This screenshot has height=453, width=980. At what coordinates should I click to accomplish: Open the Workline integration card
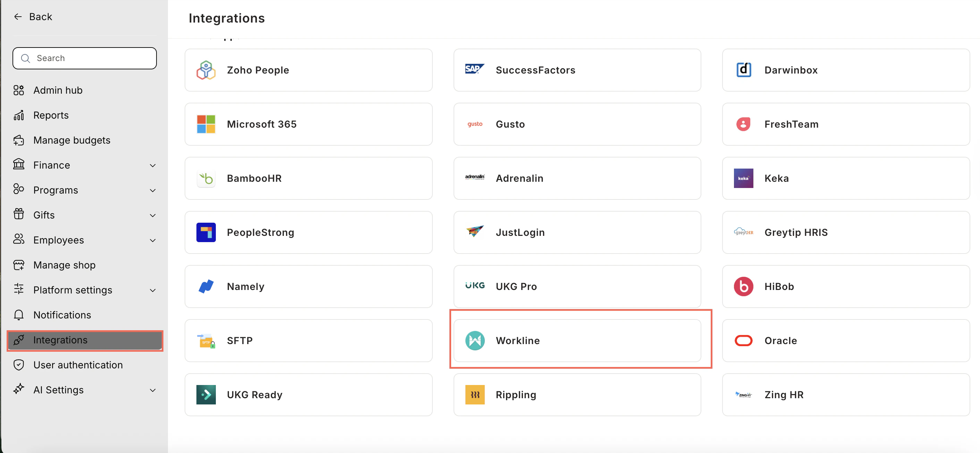577,340
